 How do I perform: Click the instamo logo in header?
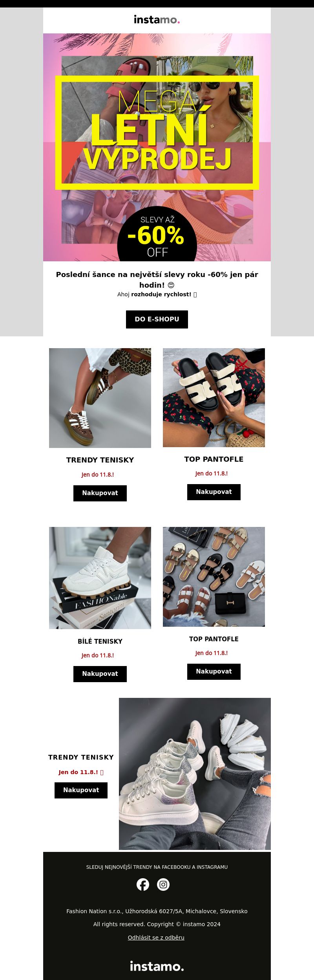[x=157, y=19]
